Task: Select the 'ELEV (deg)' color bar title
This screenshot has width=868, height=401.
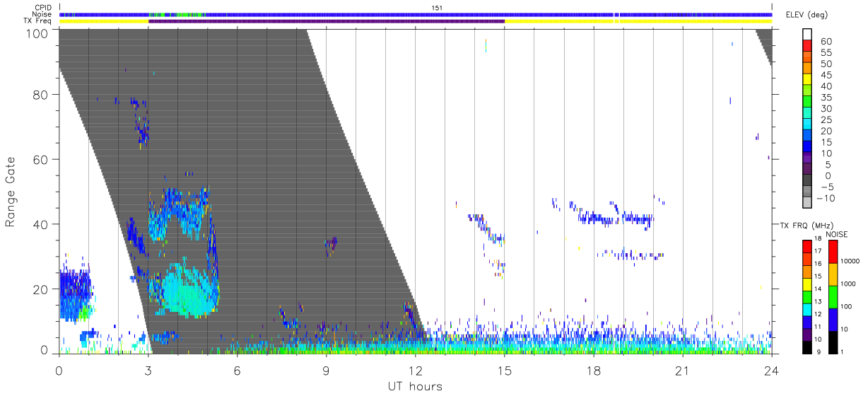Action: tap(807, 15)
